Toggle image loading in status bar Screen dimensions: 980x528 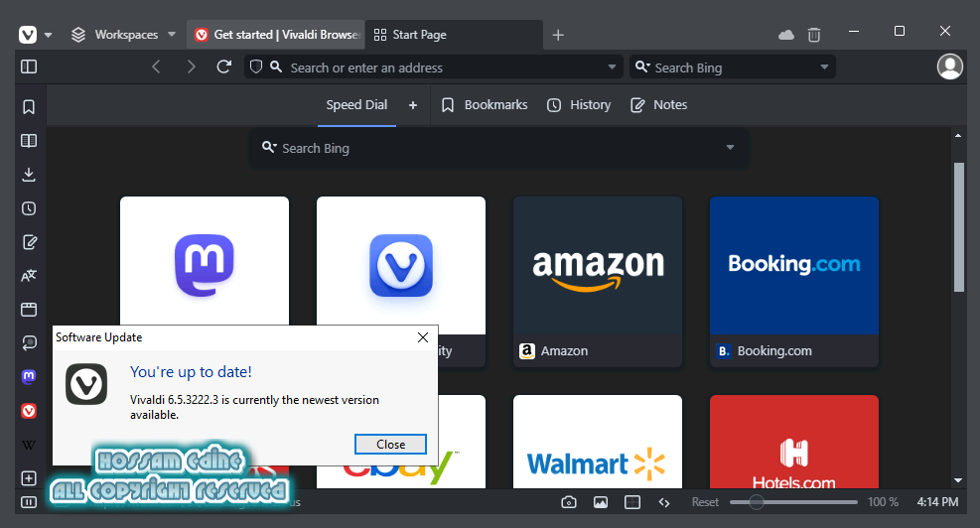[601, 502]
